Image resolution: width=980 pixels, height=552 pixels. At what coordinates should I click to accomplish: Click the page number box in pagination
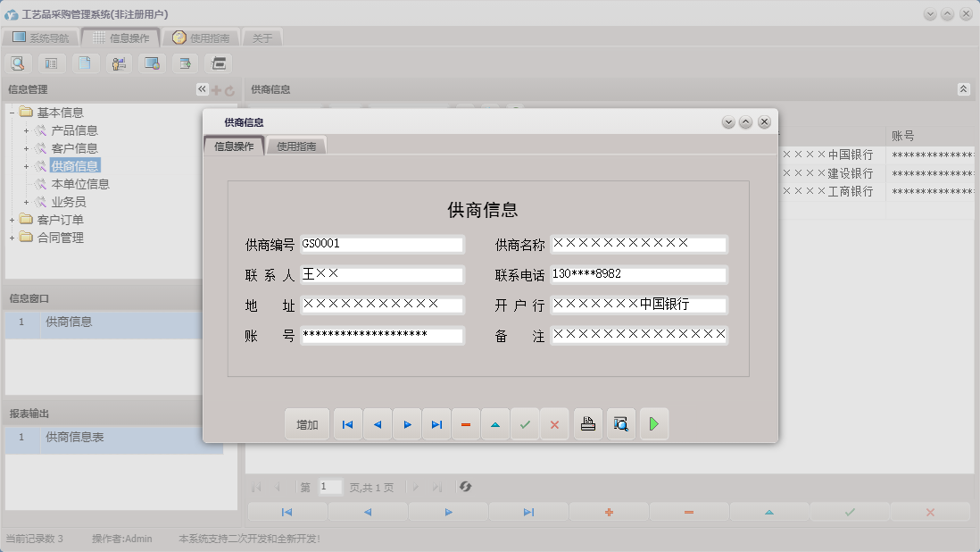coord(330,487)
